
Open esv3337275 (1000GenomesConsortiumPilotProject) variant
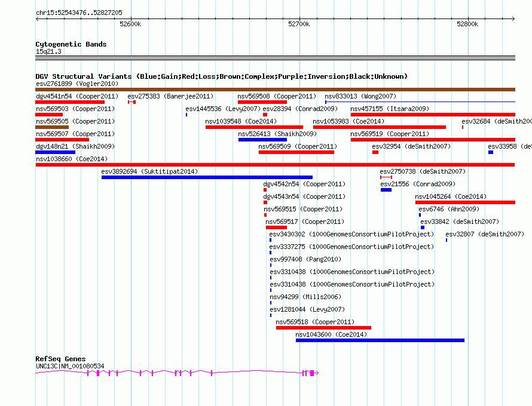(351, 247)
